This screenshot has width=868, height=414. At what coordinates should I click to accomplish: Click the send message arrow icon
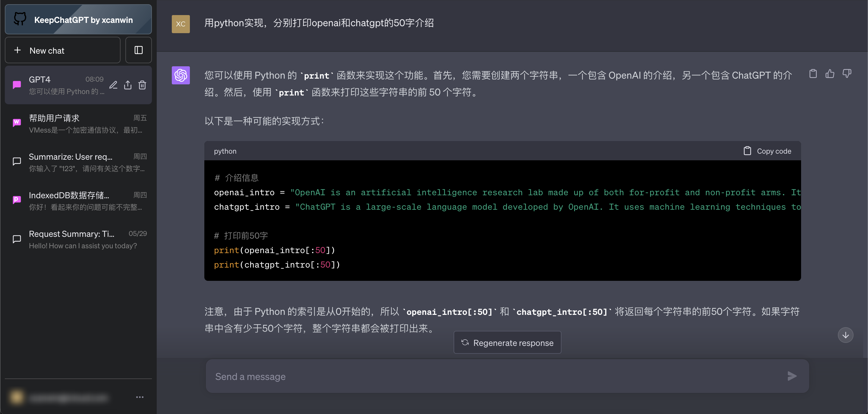792,376
